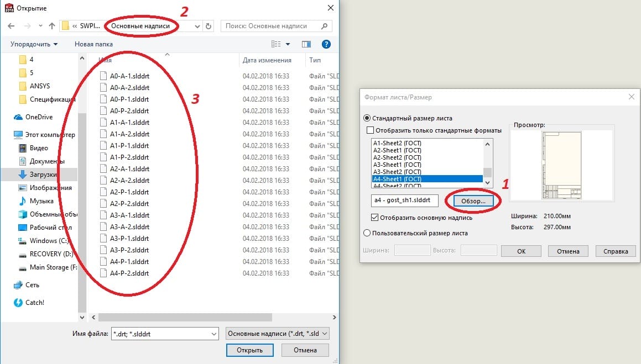Viewport: 641px width, 364px height.
Task: Click the Открыть button
Action: [250, 350]
